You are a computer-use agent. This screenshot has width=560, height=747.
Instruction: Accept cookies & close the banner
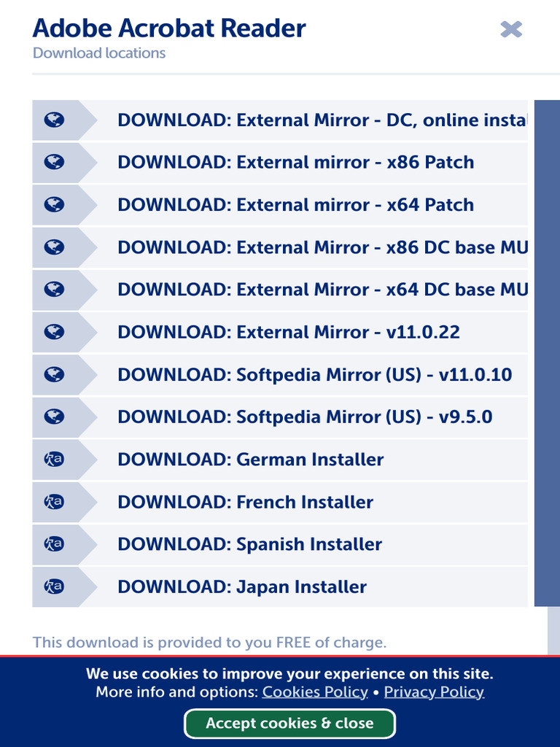tap(289, 723)
